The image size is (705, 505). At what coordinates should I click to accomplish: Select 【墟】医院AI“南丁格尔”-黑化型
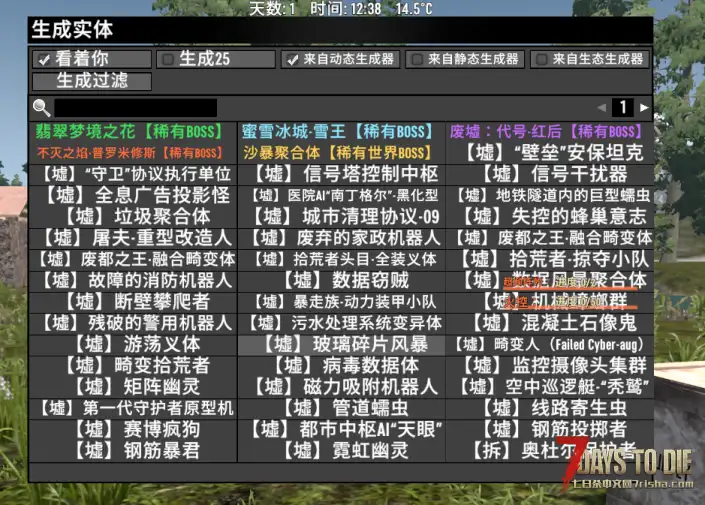tap(344, 195)
